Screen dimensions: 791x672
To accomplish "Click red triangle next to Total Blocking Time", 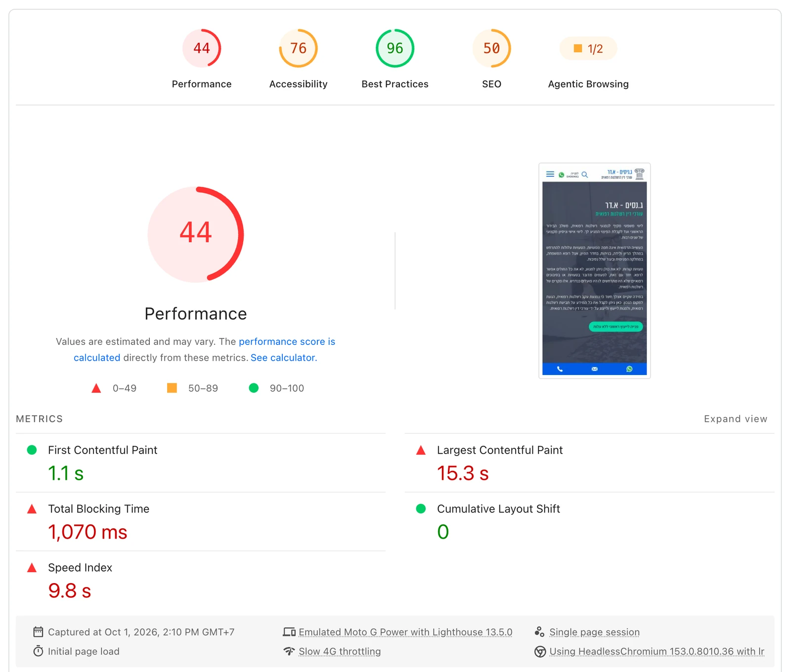I will (32, 509).
